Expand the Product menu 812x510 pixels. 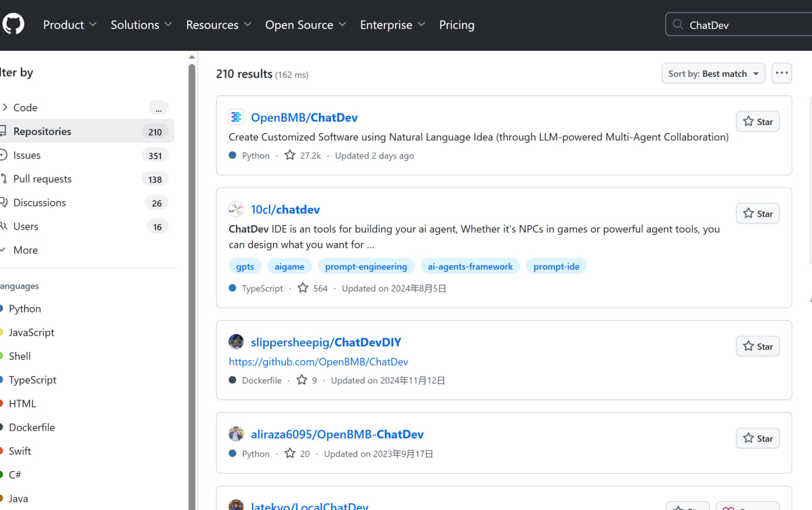70,25
